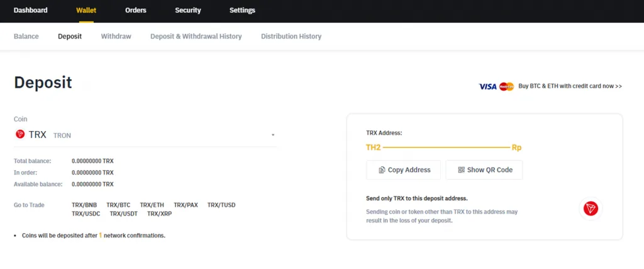Click the round TRON logo in address card

point(591,209)
